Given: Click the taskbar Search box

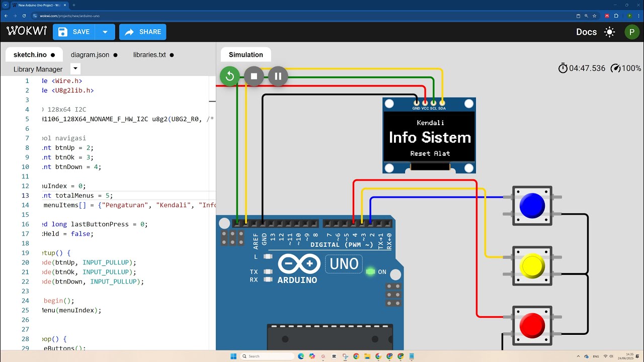Looking at the screenshot, I should [x=267, y=356].
